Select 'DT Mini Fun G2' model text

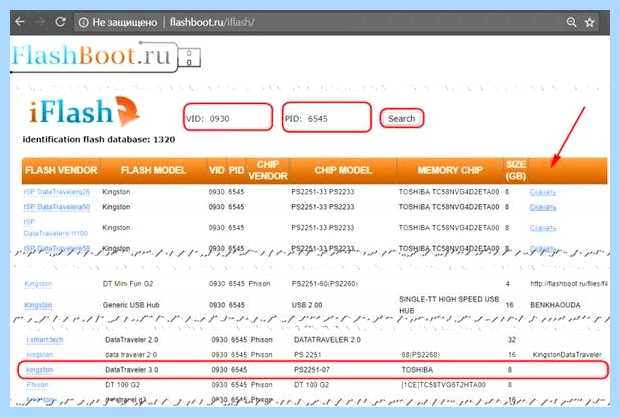(x=128, y=284)
